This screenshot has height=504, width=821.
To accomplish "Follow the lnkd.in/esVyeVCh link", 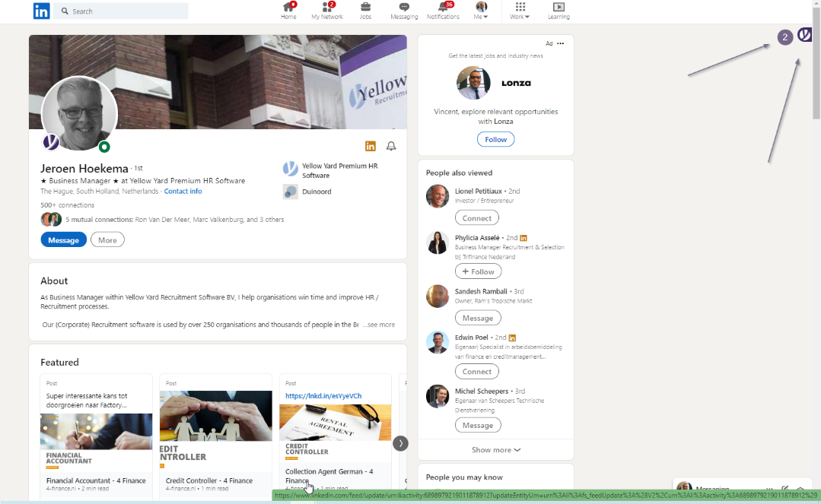I will (323, 396).
